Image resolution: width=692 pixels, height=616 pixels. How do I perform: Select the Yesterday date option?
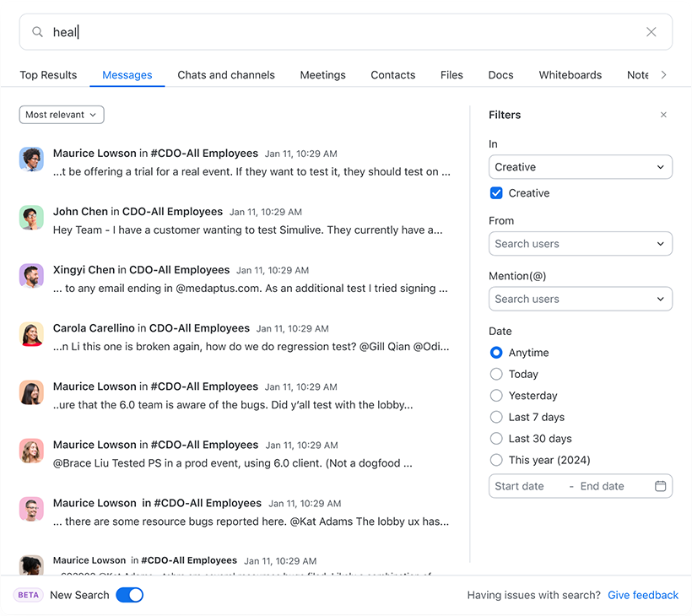click(x=496, y=396)
